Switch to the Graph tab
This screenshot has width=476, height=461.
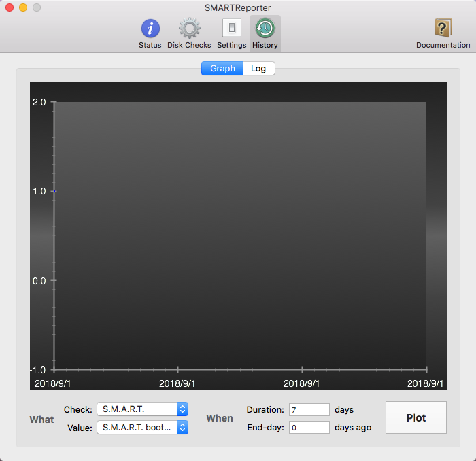click(x=222, y=68)
